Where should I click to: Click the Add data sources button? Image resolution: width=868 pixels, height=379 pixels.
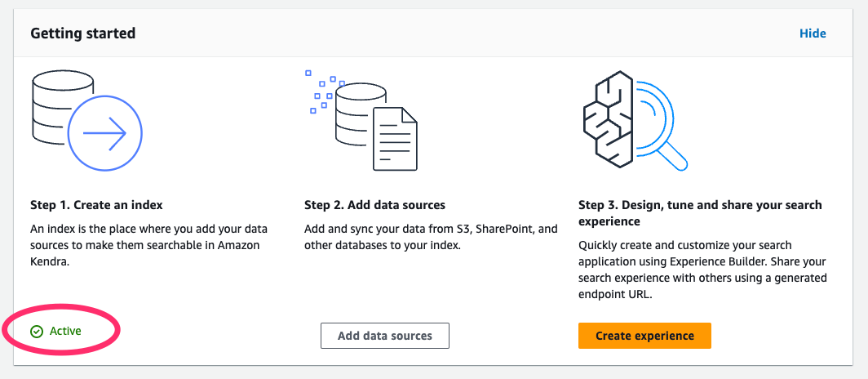click(385, 336)
